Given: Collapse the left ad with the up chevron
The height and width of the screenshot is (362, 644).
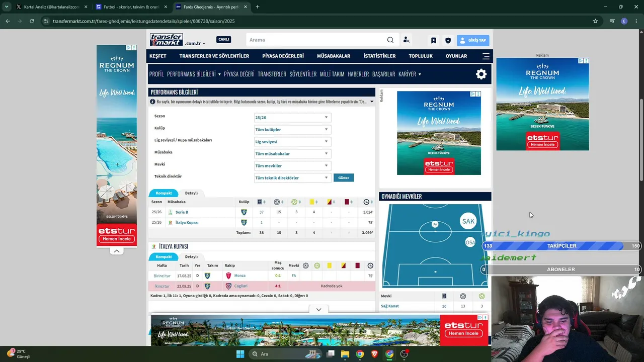Looking at the screenshot, I should click(117, 251).
